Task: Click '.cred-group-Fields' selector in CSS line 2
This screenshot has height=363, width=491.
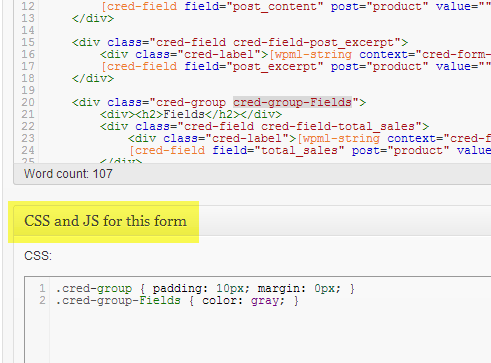Action: pyautogui.click(x=118, y=300)
